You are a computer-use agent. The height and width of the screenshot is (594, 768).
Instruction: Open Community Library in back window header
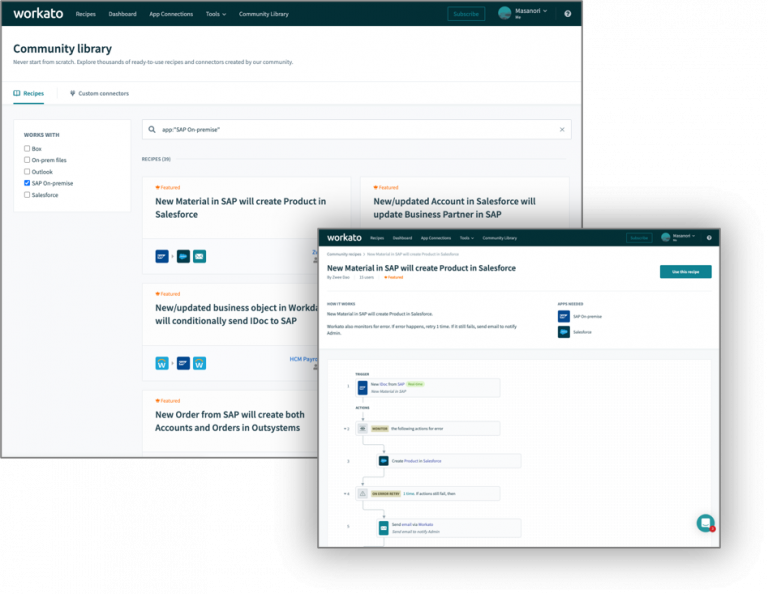pyautogui.click(x=264, y=14)
